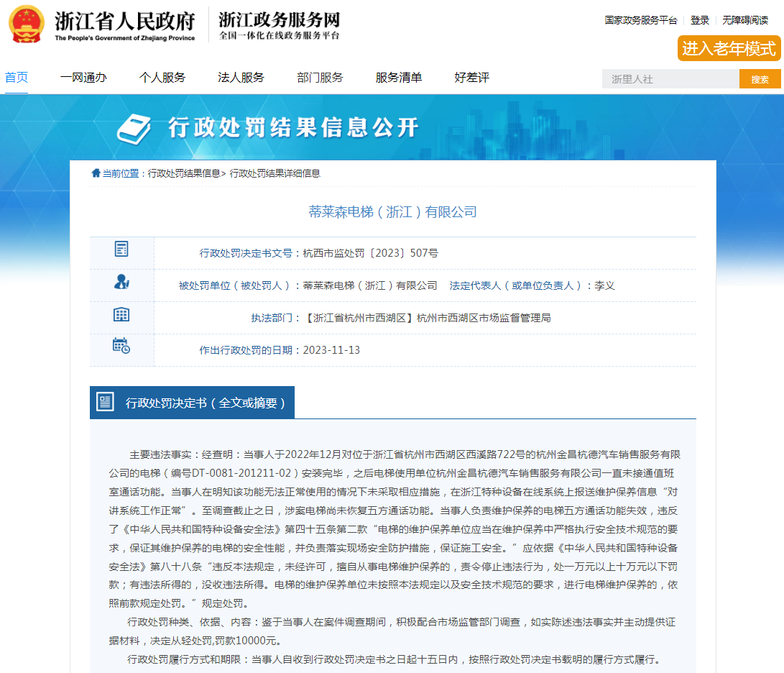
Task: Open the 一网通办 menu item
Action: point(83,78)
